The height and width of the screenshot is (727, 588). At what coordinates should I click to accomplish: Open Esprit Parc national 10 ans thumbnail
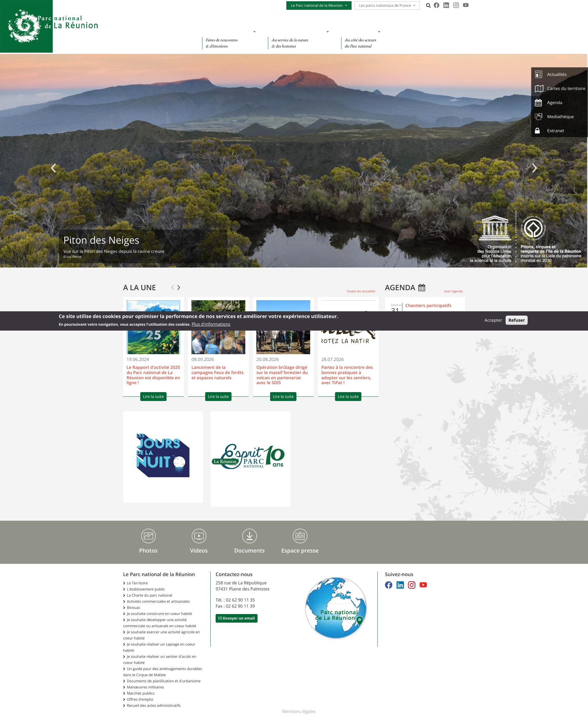pos(250,459)
